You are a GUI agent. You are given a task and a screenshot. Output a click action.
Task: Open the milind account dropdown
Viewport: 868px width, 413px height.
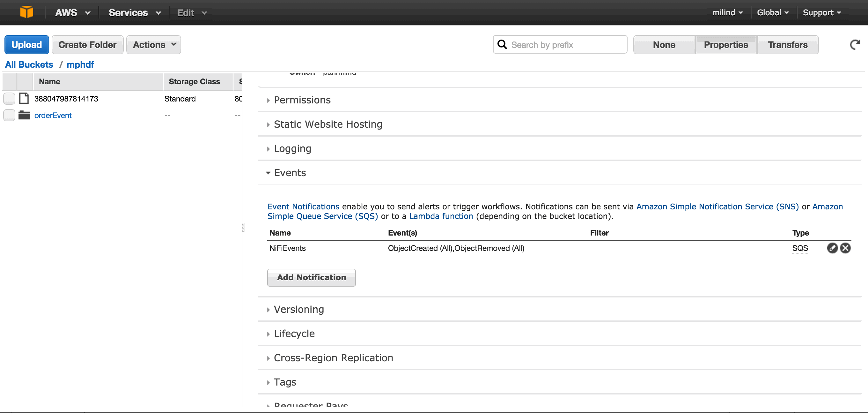(727, 13)
